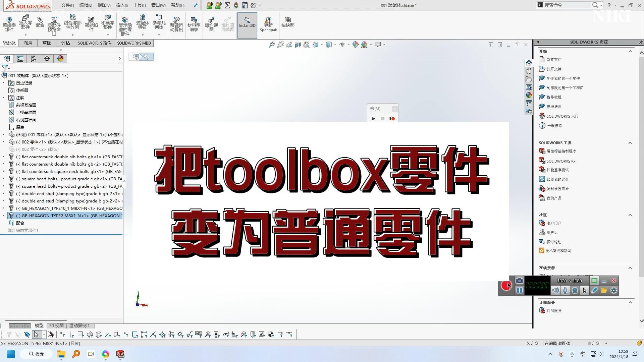644x362 pixels.
Task: Click Zoom to Fit in view toolbar
Action: (x=271, y=45)
